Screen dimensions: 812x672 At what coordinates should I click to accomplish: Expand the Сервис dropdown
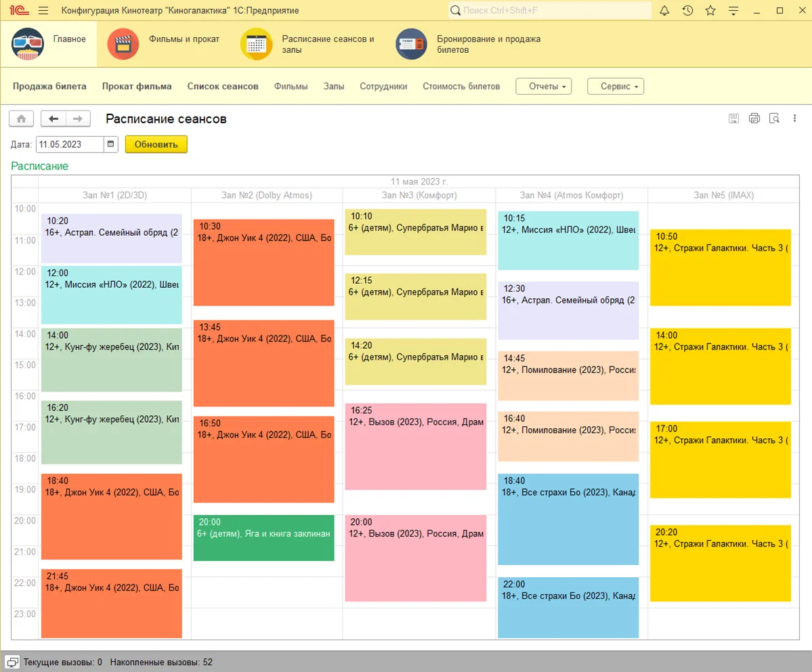(616, 87)
